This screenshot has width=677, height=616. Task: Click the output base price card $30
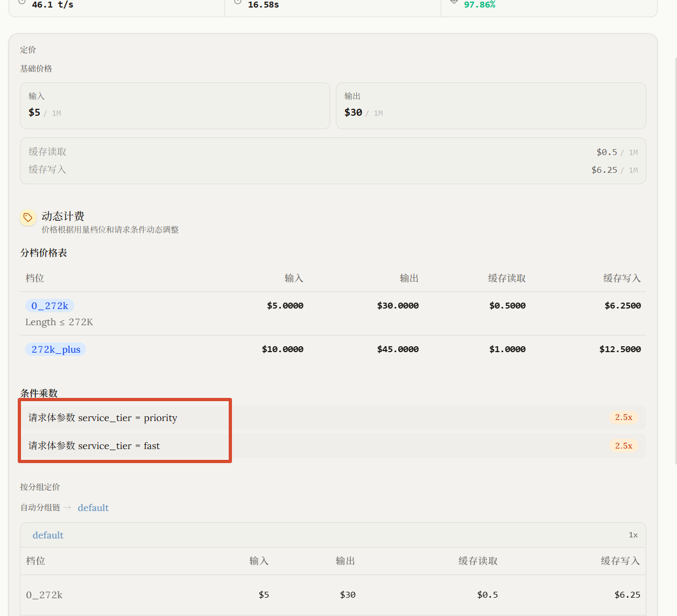tap(491, 106)
